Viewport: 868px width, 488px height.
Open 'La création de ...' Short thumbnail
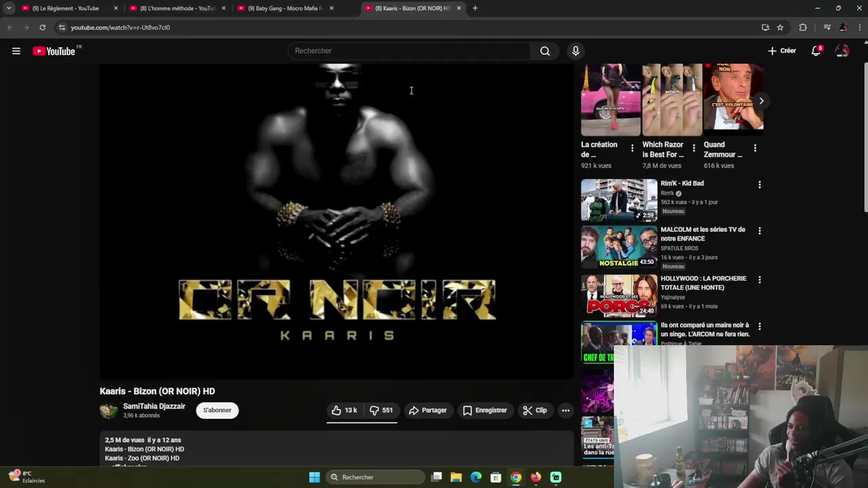pos(610,100)
